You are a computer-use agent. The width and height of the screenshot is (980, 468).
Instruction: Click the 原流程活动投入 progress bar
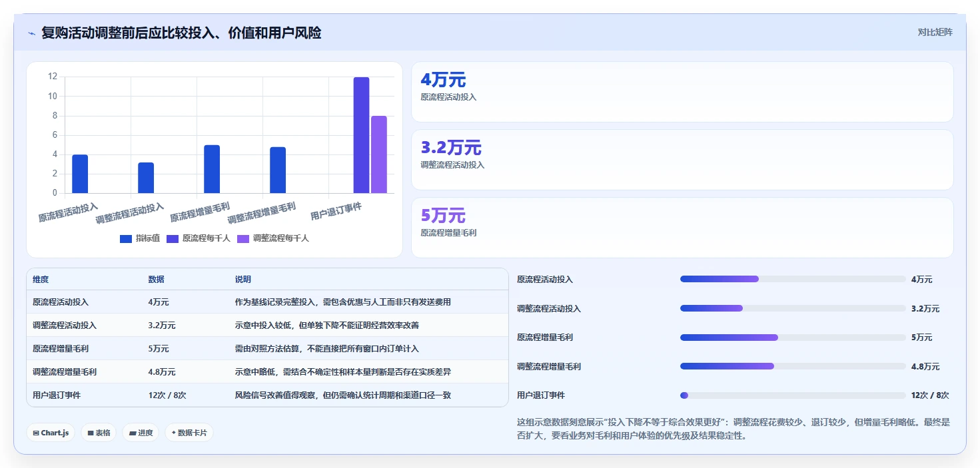point(793,279)
